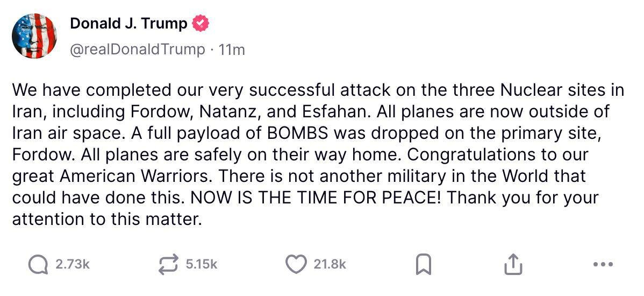This screenshot has height=296, width=644.
Task: Open the three-dot more options menu
Action: (602, 264)
